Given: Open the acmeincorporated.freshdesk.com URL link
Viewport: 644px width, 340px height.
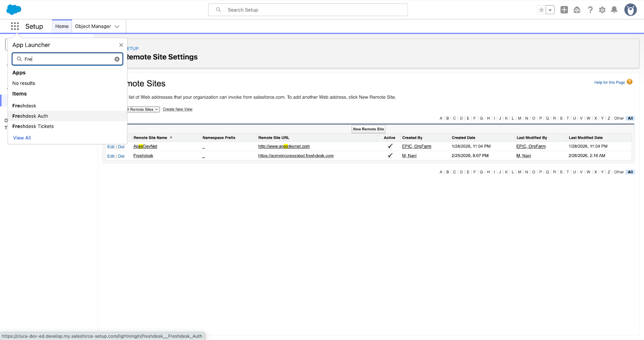Looking at the screenshot, I should point(296,155).
